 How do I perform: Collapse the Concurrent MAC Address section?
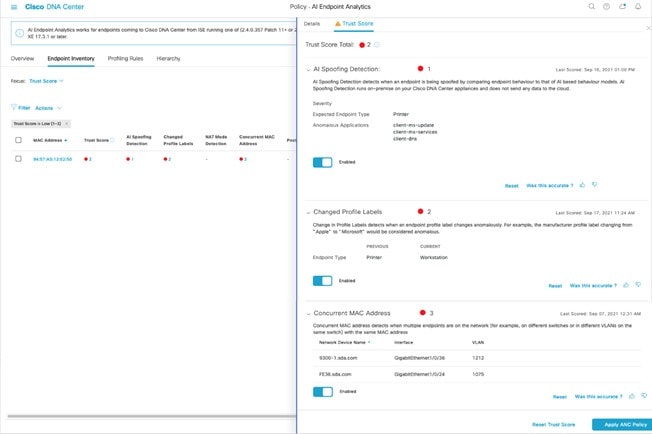click(308, 314)
